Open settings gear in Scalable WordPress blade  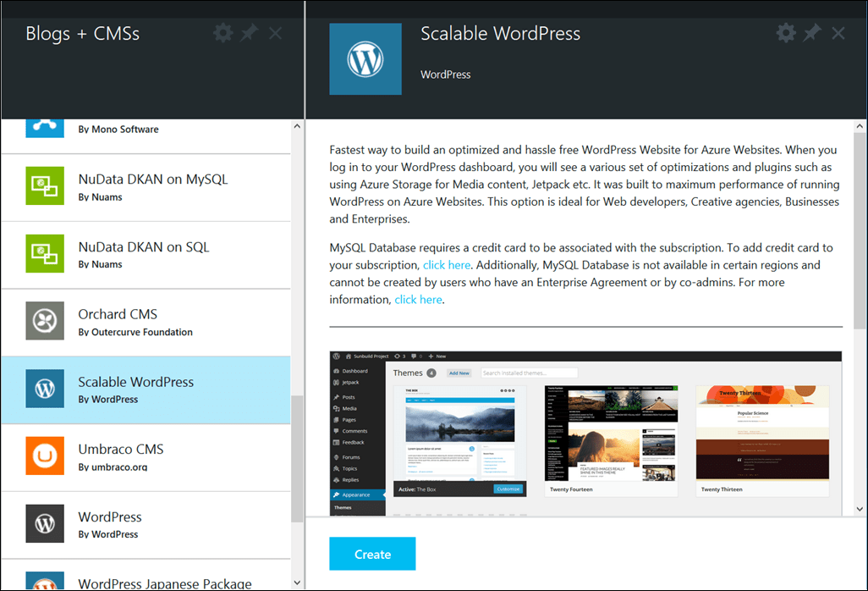786,33
